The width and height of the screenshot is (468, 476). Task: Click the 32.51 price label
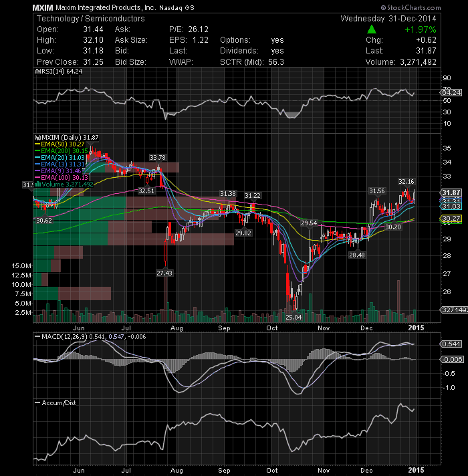point(146,191)
